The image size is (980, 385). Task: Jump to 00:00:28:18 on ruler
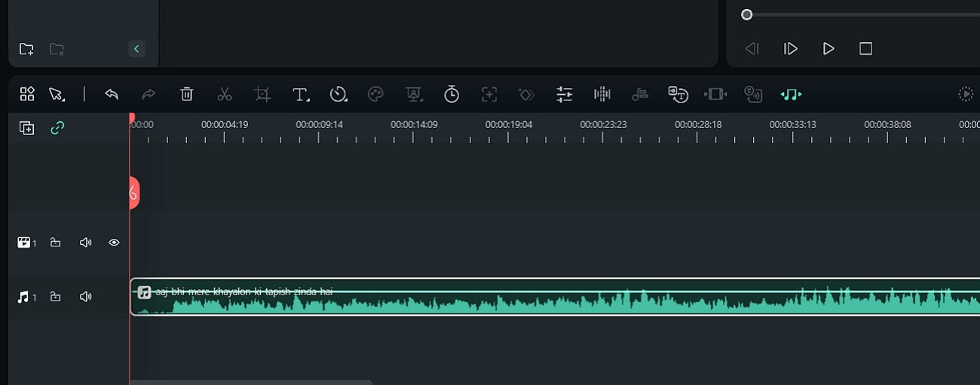coord(698,124)
